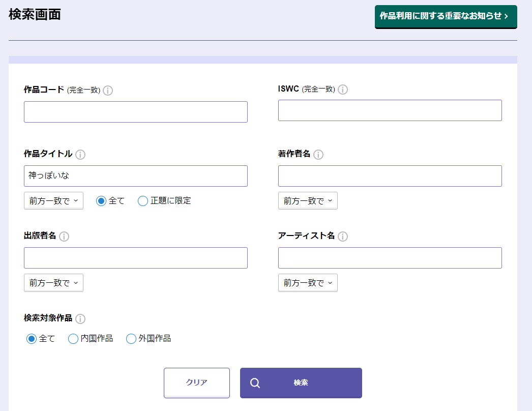The height and width of the screenshot is (411, 532).
Task: Select 正題に限定 radio button
Action: (x=143, y=201)
